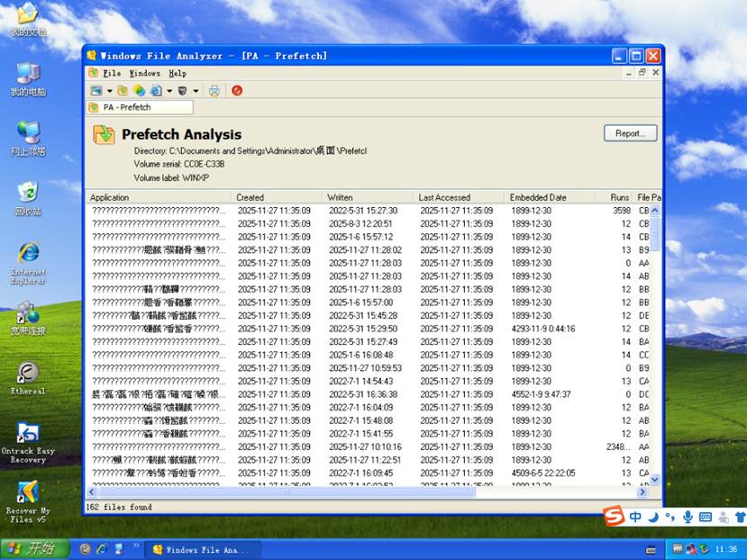Click the Analyze Thumbnail Database toolbar icon

click(96, 90)
